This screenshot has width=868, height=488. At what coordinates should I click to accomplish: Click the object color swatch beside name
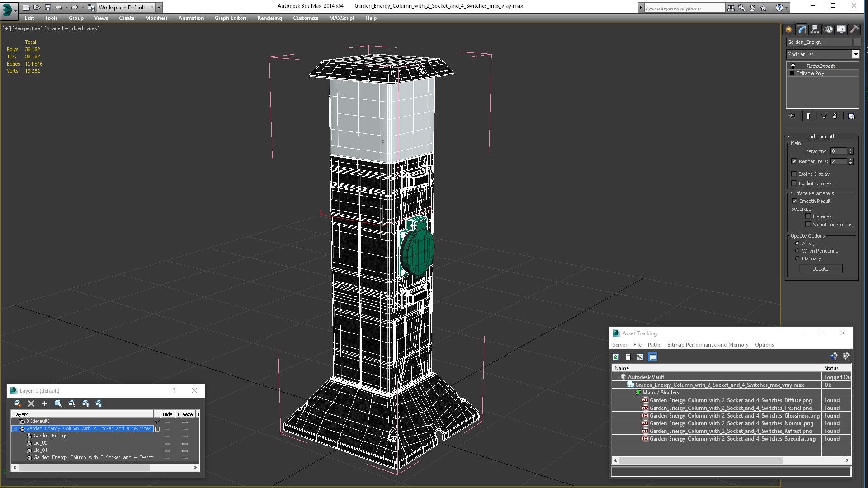pyautogui.click(x=858, y=42)
